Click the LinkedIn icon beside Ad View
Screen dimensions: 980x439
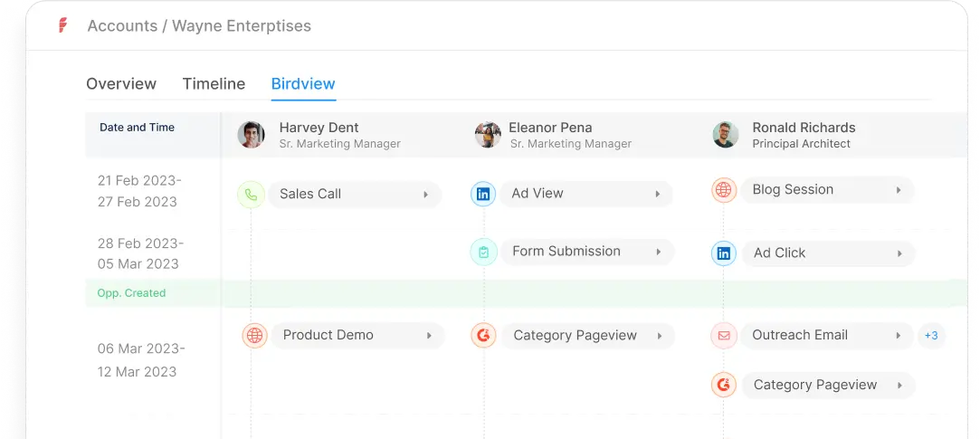pyautogui.click(x=483, y=194)
